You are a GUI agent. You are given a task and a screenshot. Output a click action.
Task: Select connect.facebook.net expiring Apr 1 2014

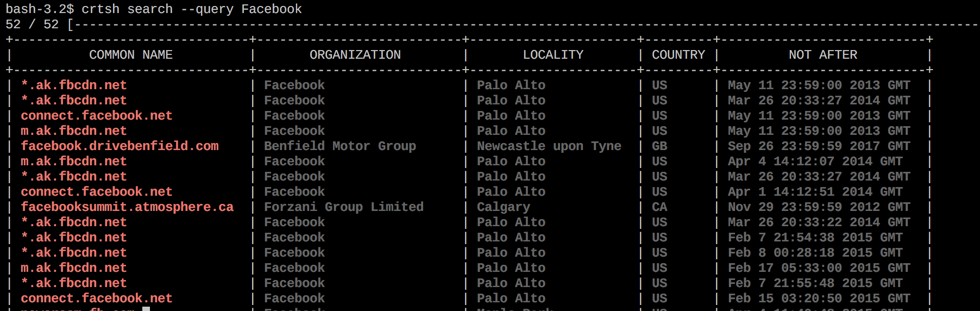click(97, 192)
